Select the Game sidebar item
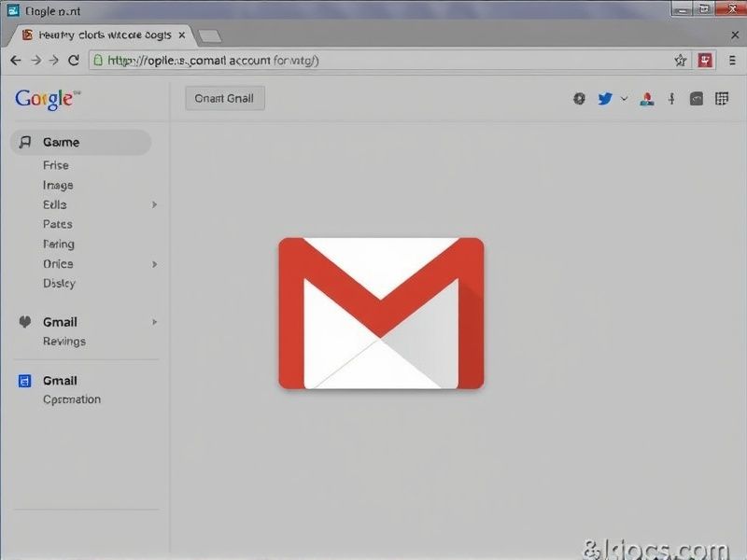The height and width of the screenshot is (560, 747). coord(80,142)
